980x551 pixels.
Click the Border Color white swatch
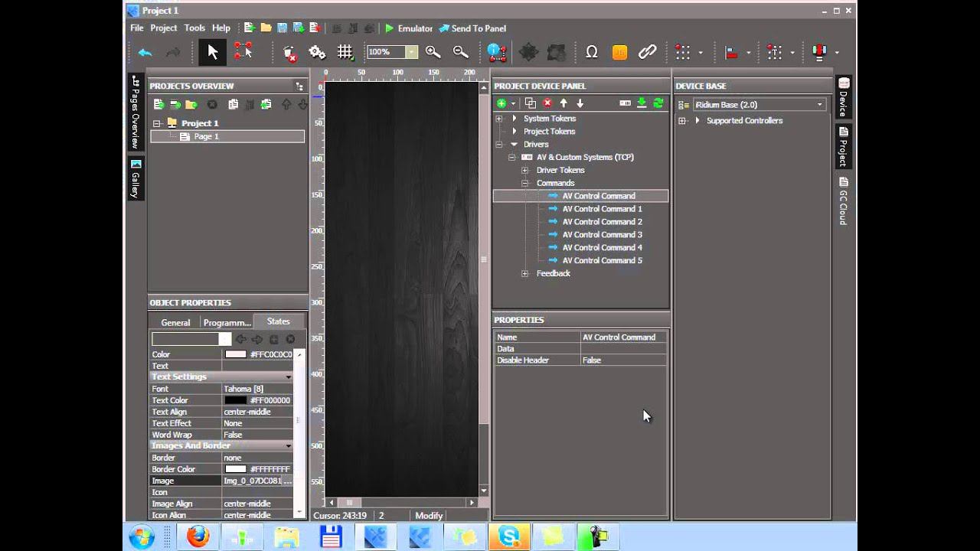[x=236, y=469]
